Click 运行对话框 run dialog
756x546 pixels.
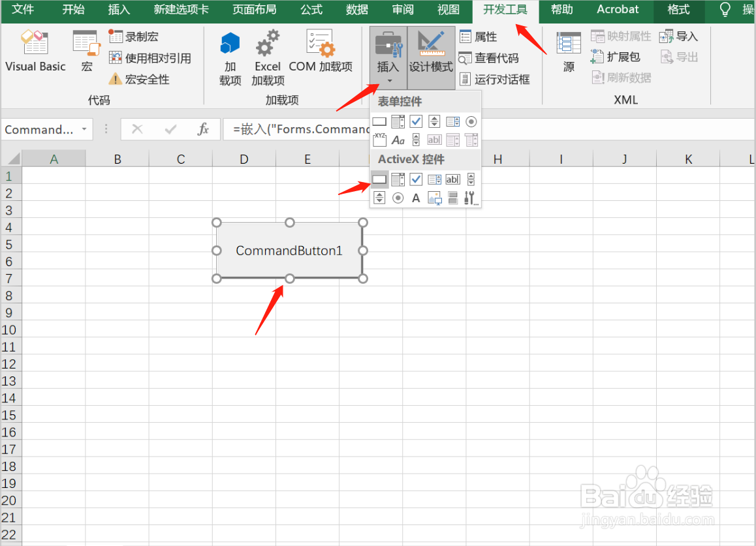click(494, 79)
